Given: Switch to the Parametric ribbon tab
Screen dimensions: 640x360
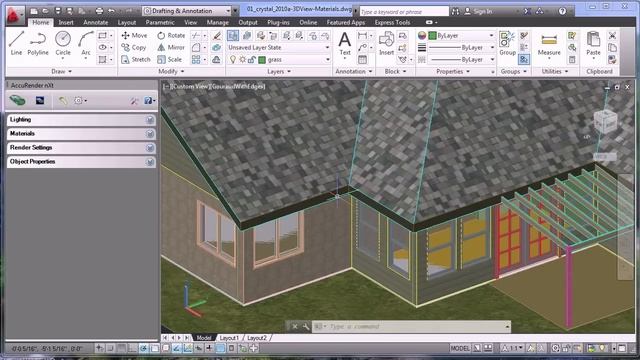Looking at the screenshot, I should (x=160, y=22).
